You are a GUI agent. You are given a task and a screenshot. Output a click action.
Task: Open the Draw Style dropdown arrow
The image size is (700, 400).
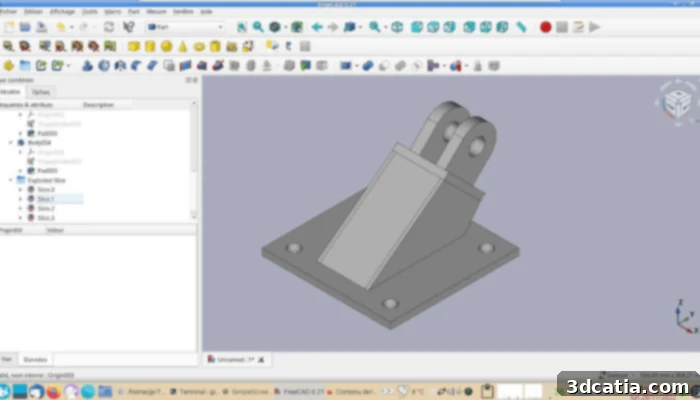click(x=285, y=27)
